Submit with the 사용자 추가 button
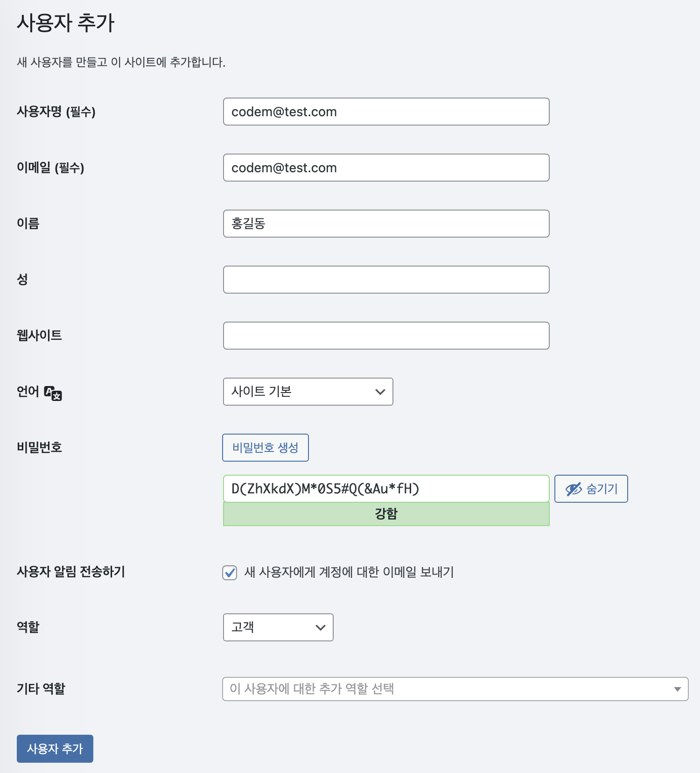Image resolution: width=700 pixels, height=773 pixels. 55,749
